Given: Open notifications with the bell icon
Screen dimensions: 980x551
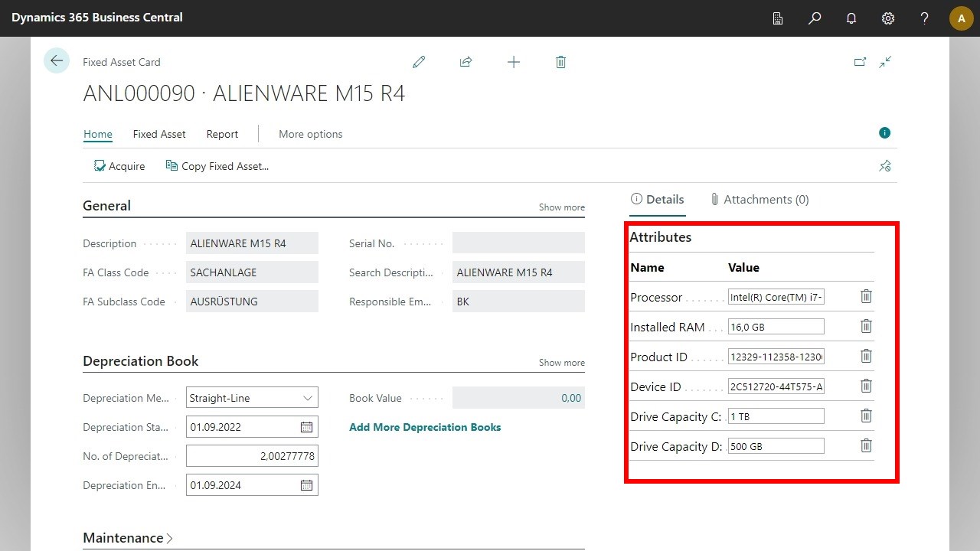Looking at the screenshot, I should click(851, 18).
